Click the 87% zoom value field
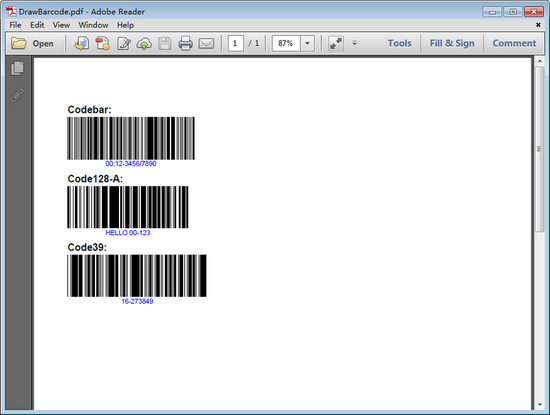The width and height of the screenshot is (550, 415). pos(286,43)
